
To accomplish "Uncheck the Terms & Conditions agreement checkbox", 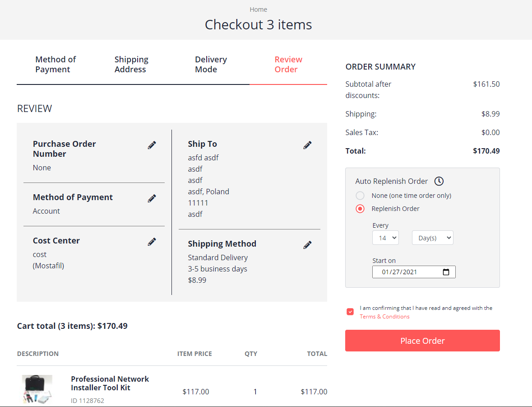I will [350, 312].
